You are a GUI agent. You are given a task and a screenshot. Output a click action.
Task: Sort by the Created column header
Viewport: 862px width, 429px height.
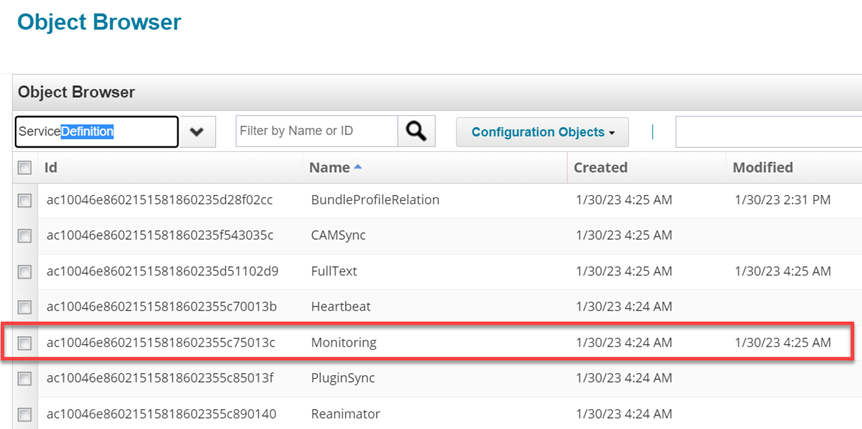[600, 168]
